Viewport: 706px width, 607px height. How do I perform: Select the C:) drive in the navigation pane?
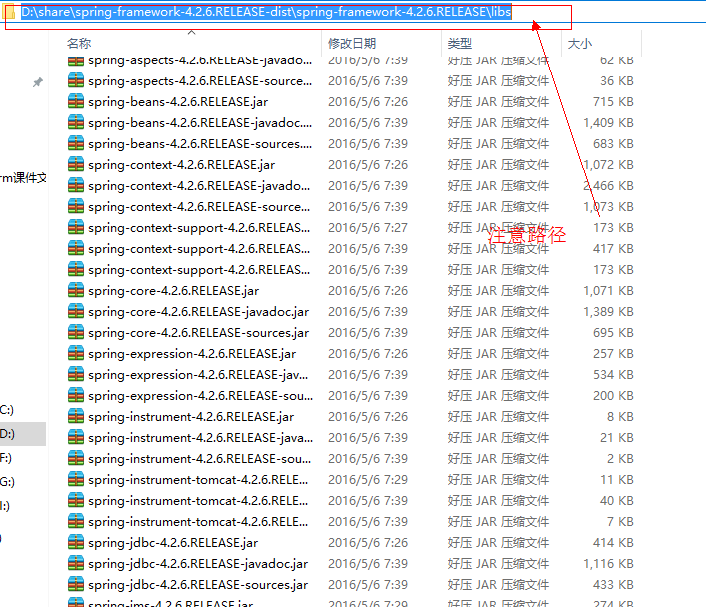point(7,410)
